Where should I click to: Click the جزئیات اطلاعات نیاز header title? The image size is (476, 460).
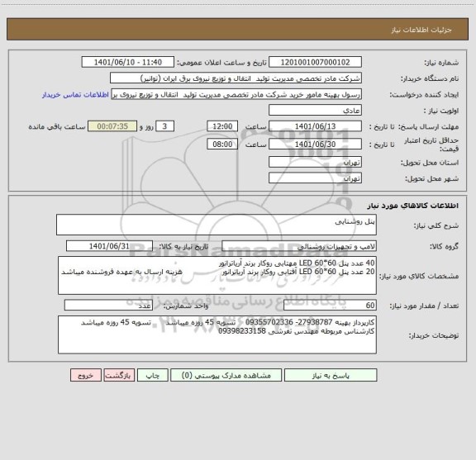click(421, 30)
